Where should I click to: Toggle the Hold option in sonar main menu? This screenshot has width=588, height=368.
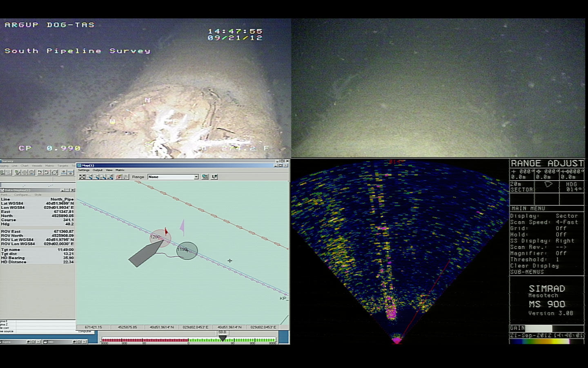[x=561, y=235]
